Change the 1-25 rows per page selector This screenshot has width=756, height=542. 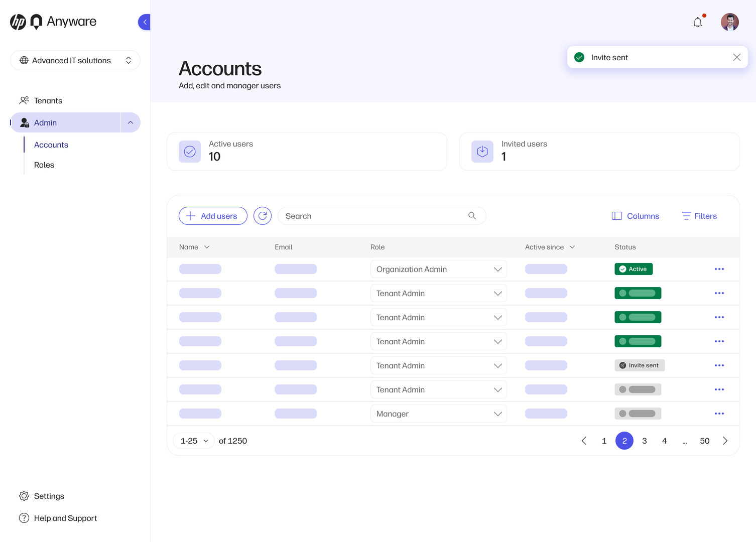[194, 441]
